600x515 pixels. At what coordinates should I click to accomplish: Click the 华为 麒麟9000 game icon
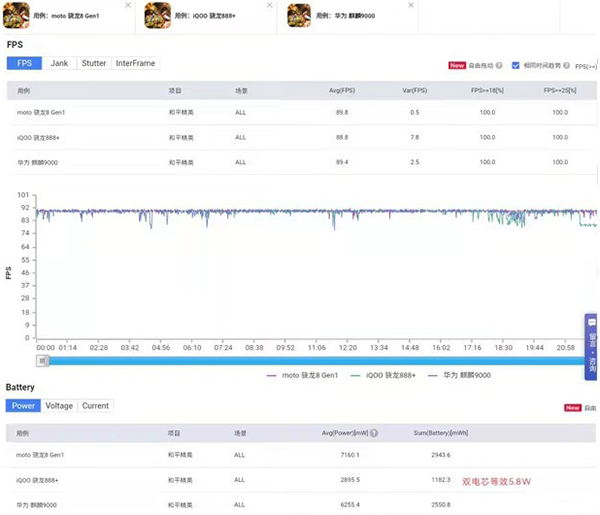click(x=300, y=15)
